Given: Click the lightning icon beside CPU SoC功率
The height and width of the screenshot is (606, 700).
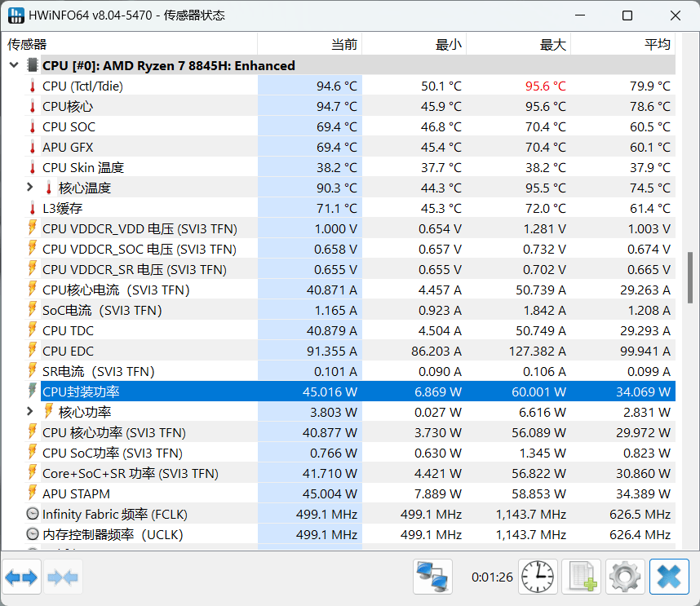Looking at the screenshot, I should (32, 453).
